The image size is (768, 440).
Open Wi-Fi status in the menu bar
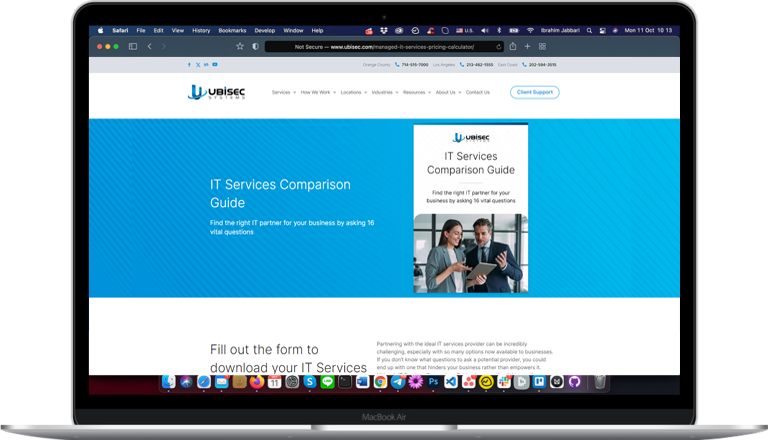(530, 30)
